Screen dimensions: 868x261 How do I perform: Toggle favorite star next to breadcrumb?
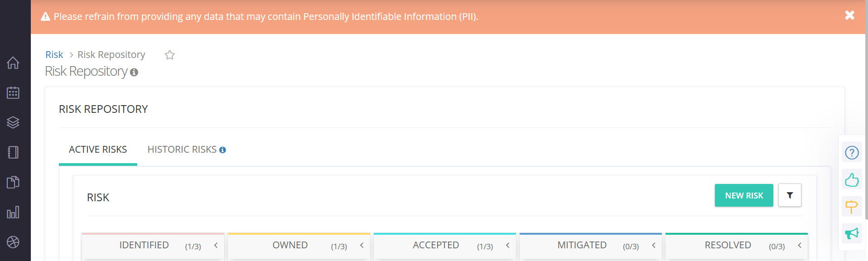[170, 55]
